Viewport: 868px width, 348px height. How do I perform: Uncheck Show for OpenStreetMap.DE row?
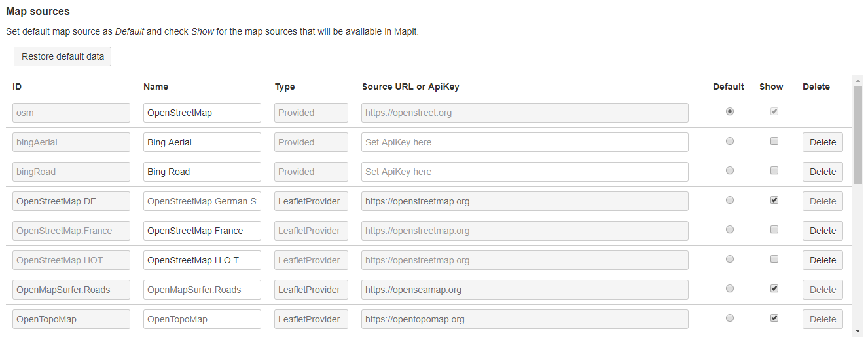[774, 201]
